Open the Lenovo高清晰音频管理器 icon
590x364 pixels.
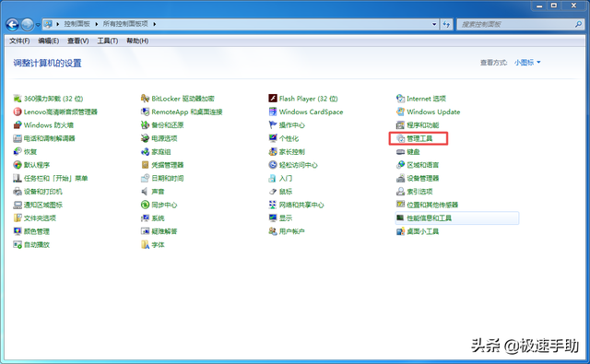18,112
